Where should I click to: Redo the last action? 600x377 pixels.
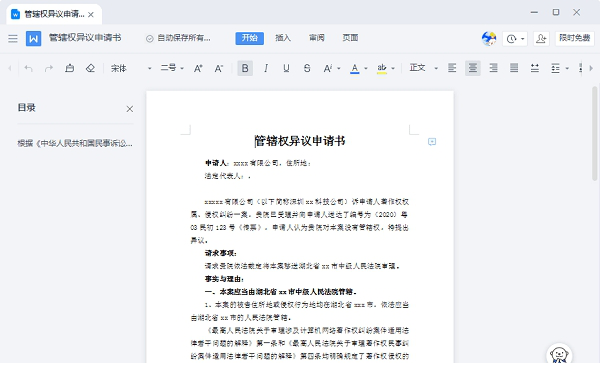pos(49,69)
